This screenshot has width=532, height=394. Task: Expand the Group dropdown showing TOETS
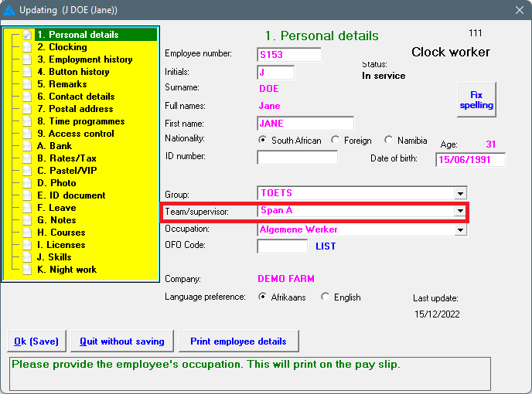pos(460,194)
